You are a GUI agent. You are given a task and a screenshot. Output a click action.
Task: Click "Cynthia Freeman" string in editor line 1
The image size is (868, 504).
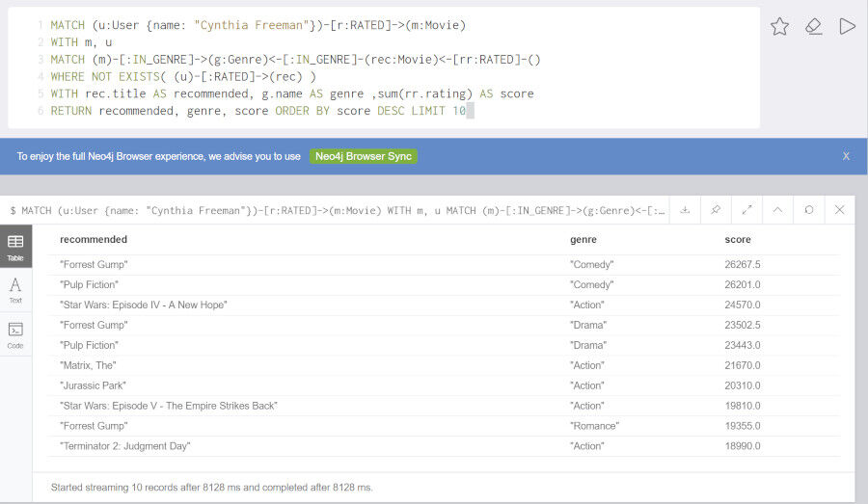pyautogui.click(x=252, y=25)
